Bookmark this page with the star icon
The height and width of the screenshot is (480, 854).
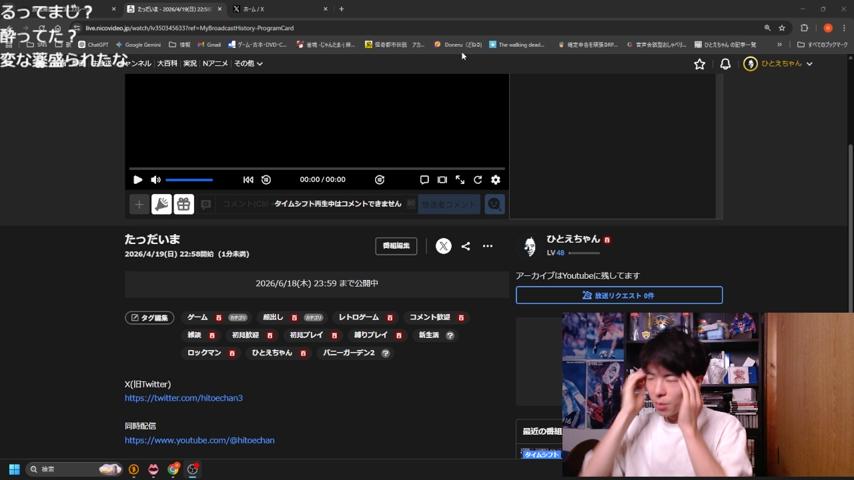point(782,28)
